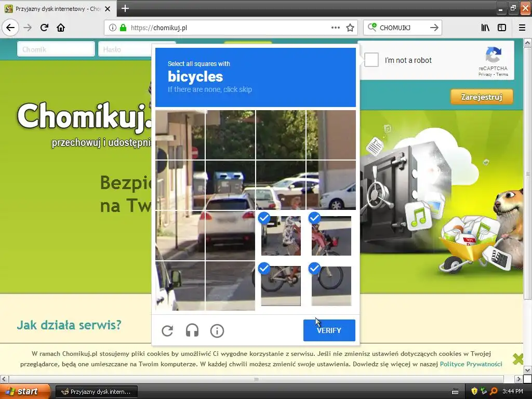This screenshot has height=399, width=532.
Task: Close the Przyjazny dysk internetowy tab
Action: tap(108, 9)
